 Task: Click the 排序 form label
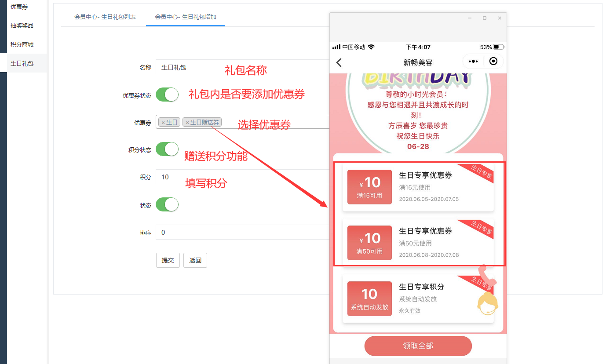146,233
